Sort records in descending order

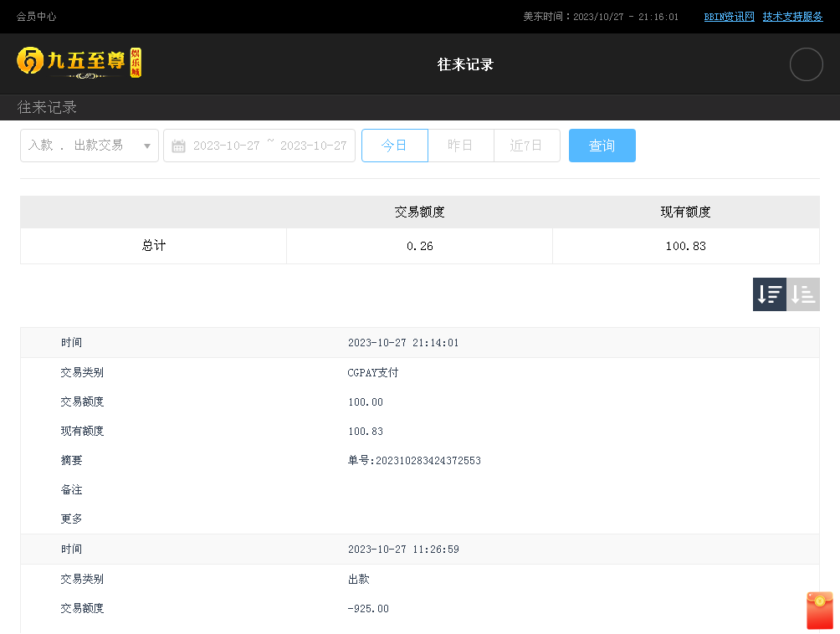(x=769, y=294)
